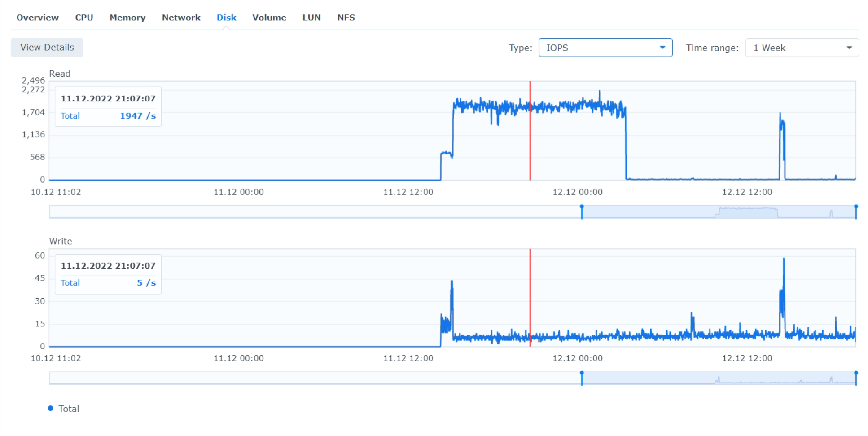Screen dimensions: 868x436
Task: Click the Write chart 12.12 12:00 axis label
Action: tap(747, 358)
